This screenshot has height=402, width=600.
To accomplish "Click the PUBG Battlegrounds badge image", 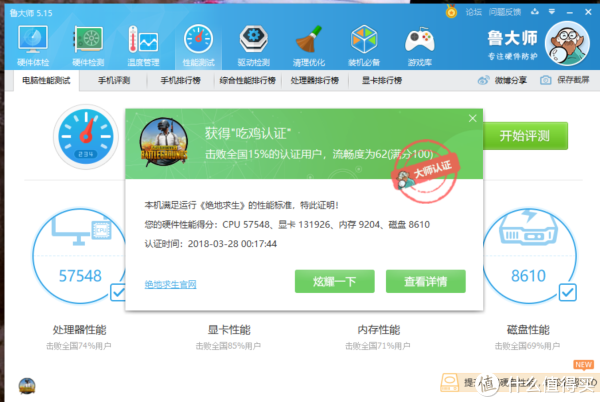I will pos(163,142).
